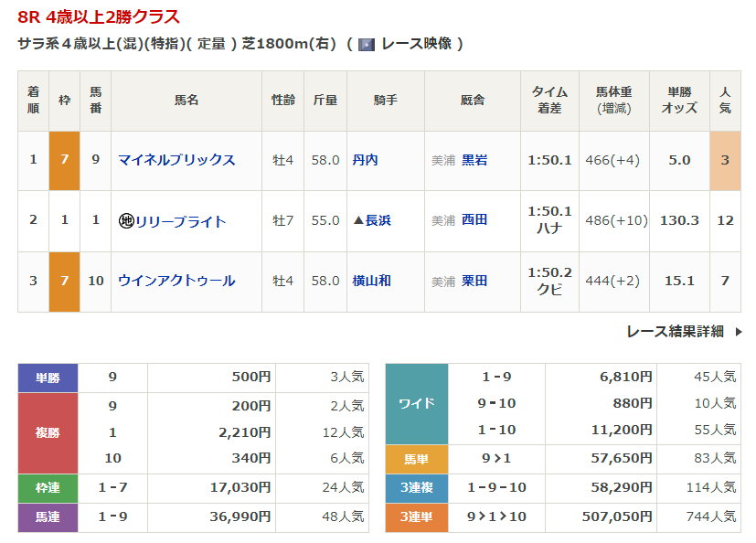Click the 単勝 bet type label

[x=48, y=378]
